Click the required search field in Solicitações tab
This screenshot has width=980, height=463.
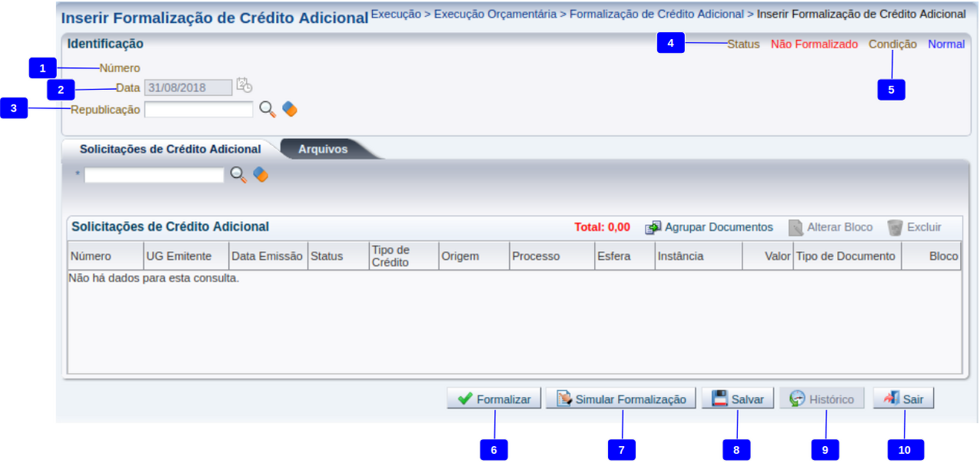click(x=154, y=176)
